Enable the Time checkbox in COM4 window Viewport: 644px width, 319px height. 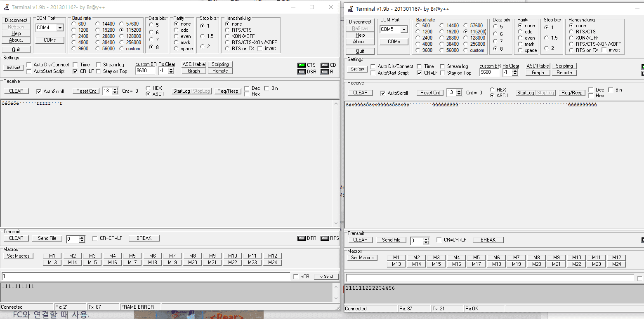tap(75, 65)
